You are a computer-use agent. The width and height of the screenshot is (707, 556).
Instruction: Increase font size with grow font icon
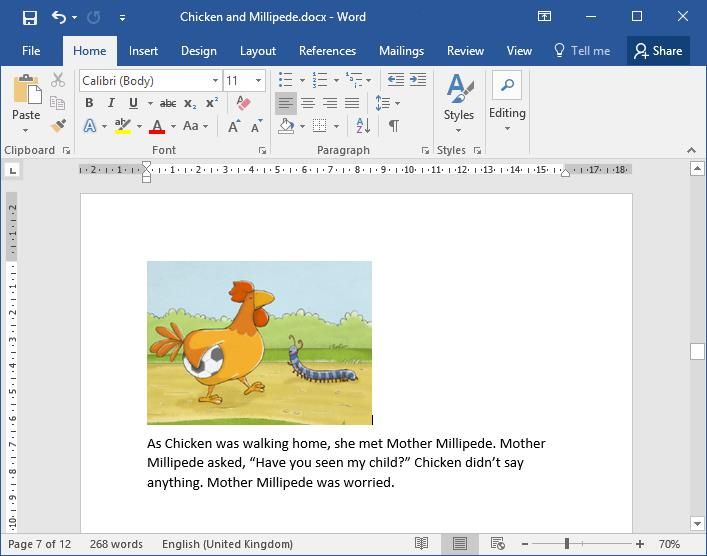pos(234,126)
